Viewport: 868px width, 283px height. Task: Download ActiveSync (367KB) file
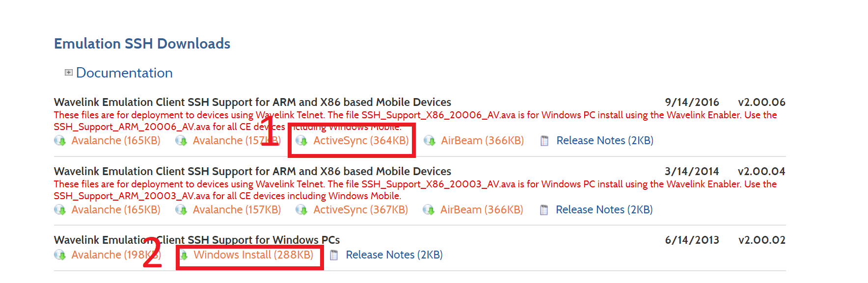[x=360, y=210]
